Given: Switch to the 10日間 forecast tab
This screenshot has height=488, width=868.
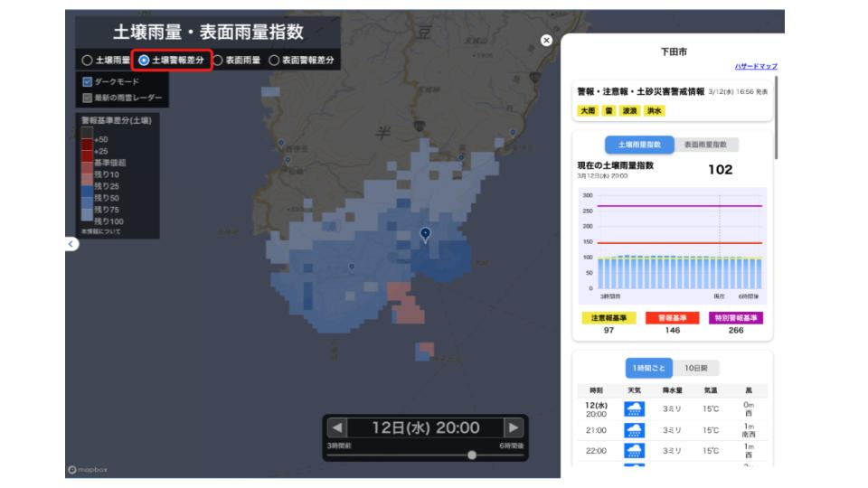Looking at the screenshot, I should [x=695, y=368].
